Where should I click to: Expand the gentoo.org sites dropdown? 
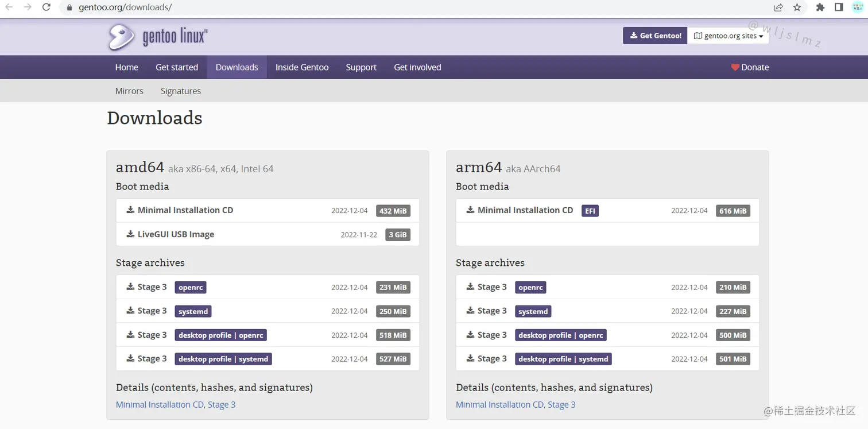tap(728, 36)
